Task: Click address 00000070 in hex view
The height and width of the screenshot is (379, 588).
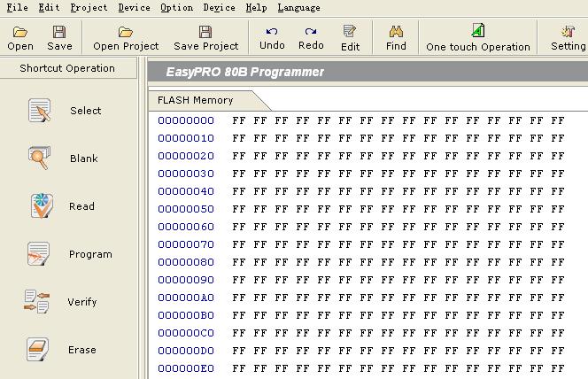Action: pyautogui.click(x=186, y=244)
